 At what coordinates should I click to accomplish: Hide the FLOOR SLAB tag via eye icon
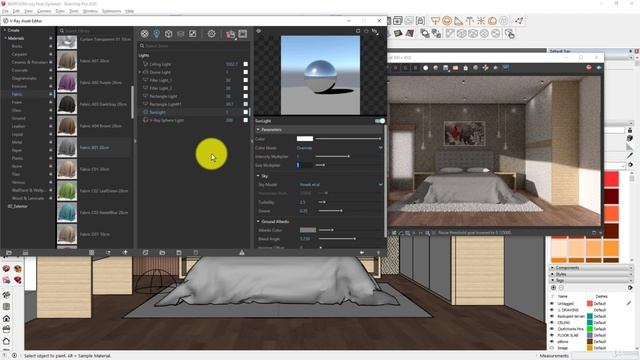[552, 335]
